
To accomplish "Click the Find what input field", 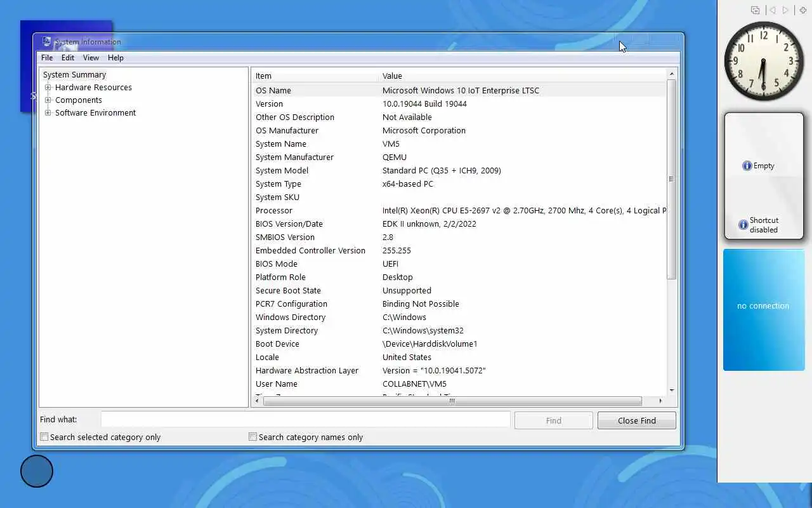I will [x=306, y=419].
